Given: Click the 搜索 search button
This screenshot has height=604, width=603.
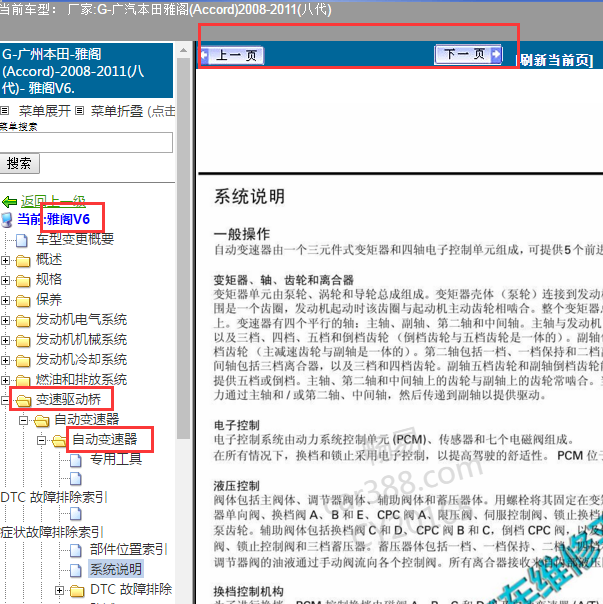Looking at the screenshot, I should [x=19, y=163].
